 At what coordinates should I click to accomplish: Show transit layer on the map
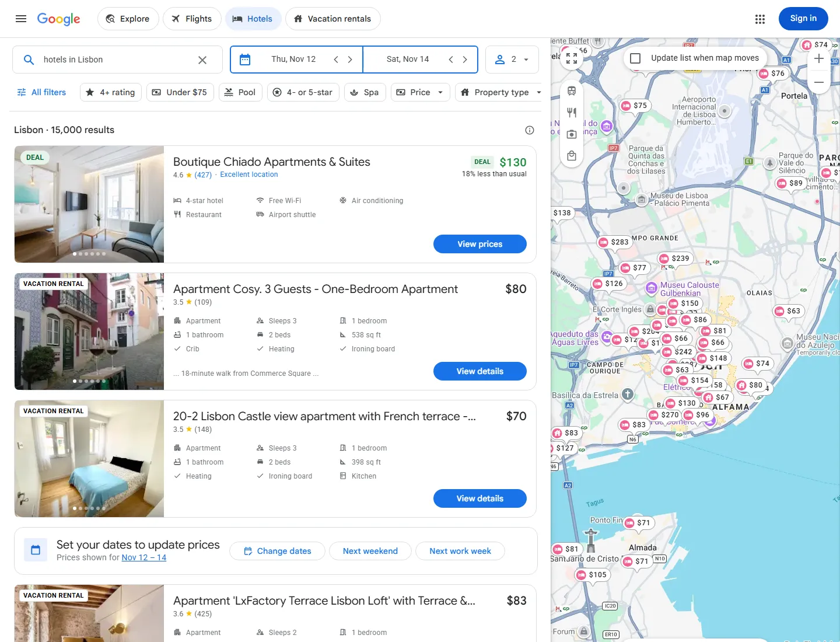click(x=572, y=91)
